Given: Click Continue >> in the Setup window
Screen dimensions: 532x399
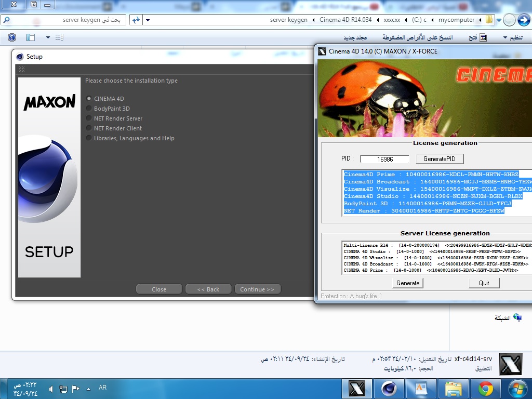Looking at the screenshot, I should (258, 289).
